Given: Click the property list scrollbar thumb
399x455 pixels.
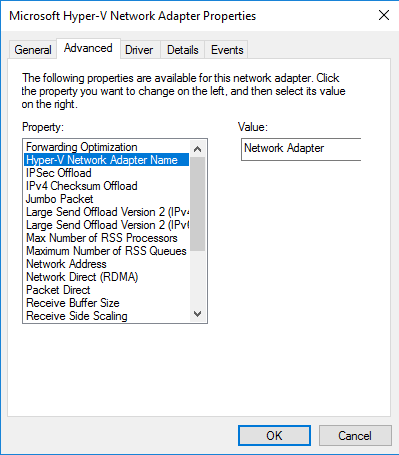Looking at the screenshot, I should click(197, 204).
